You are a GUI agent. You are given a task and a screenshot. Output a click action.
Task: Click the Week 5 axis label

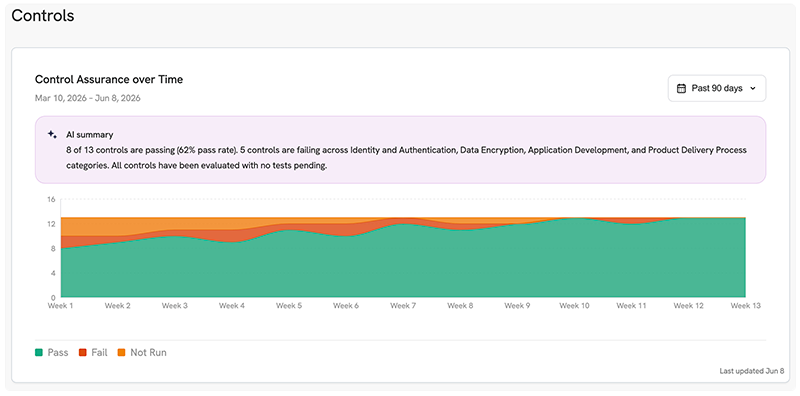pyautogui.click(x=289, y=306)
